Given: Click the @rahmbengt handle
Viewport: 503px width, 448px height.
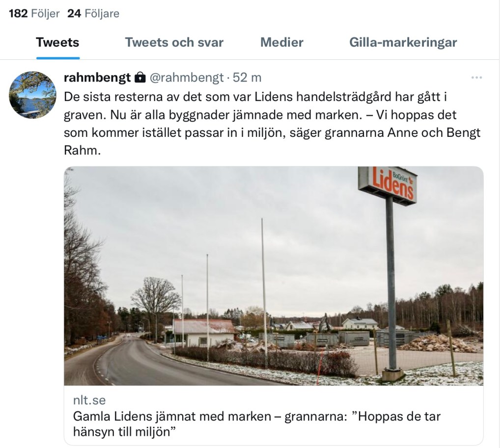Looking at the screenshot, I should point(186,77).
